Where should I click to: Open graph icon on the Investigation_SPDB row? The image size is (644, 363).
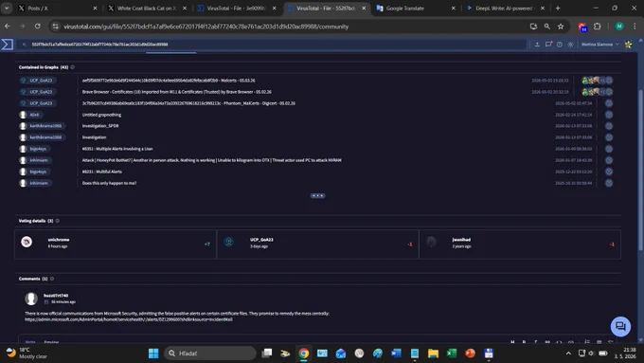[609, 126]
